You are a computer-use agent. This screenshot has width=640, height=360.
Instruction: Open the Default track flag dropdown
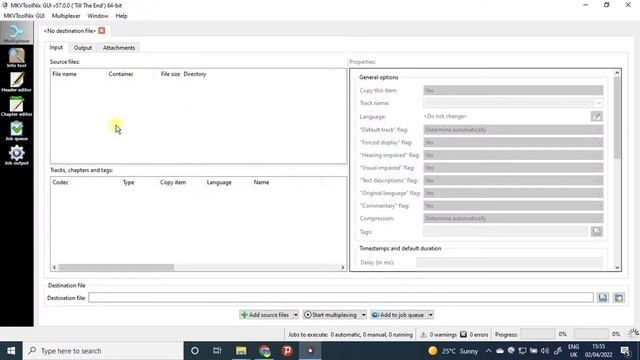click(x=513, y=130)
